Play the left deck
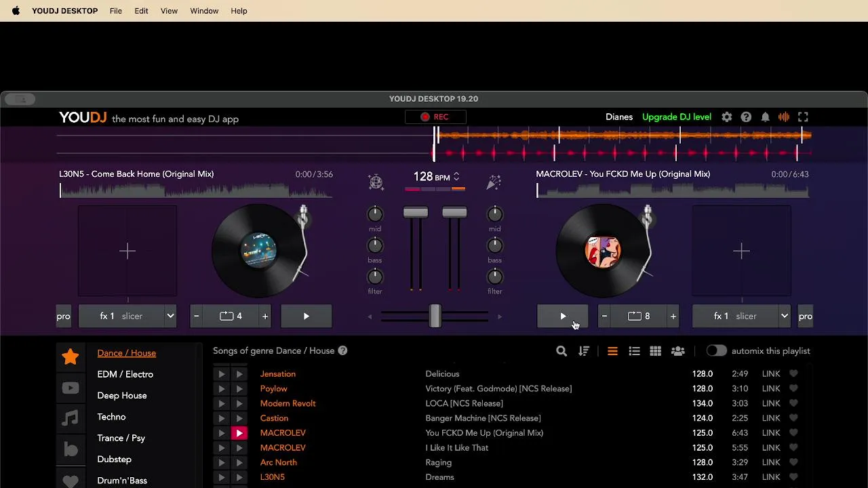868x488 pixels. [307, 317]
